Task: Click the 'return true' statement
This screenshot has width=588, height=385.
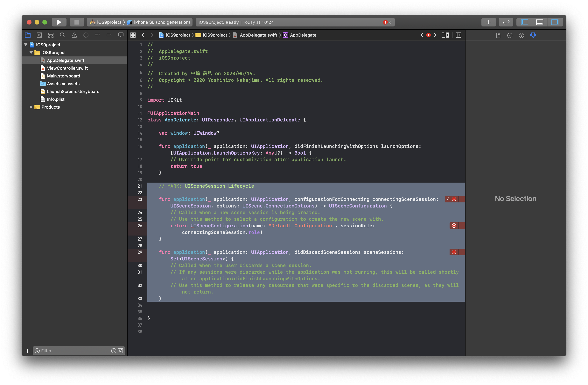Action: (186, 166)
